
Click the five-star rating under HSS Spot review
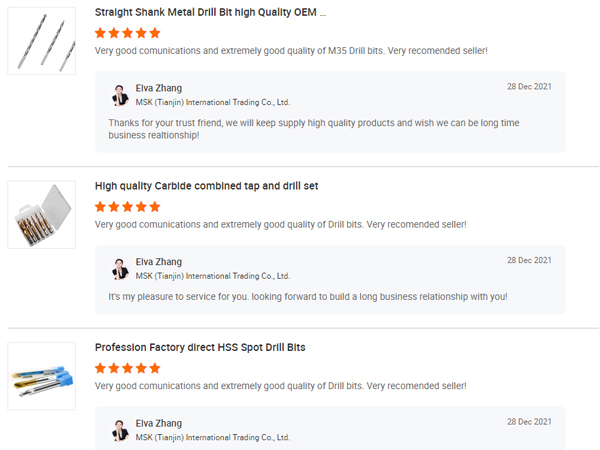click(x=127, y=368)
